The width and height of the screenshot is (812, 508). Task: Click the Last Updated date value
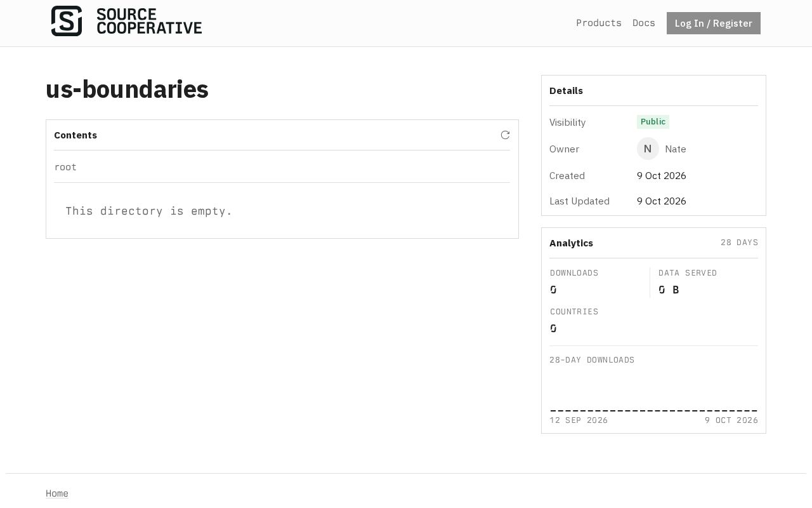point(662,201)
